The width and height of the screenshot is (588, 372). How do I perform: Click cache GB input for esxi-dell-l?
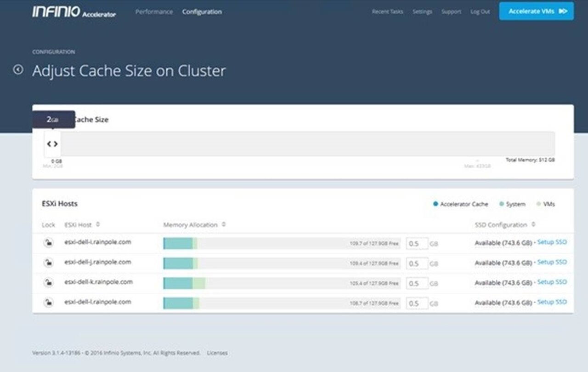[417, 303]
